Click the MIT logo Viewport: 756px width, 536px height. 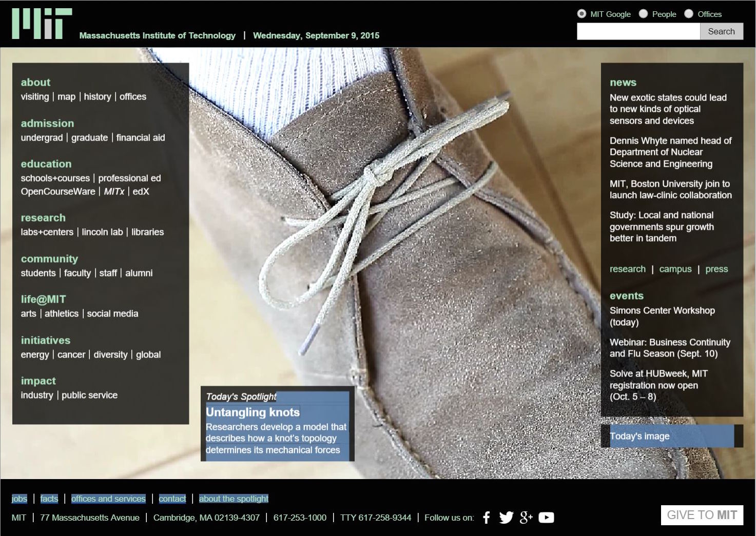(42, 24)
